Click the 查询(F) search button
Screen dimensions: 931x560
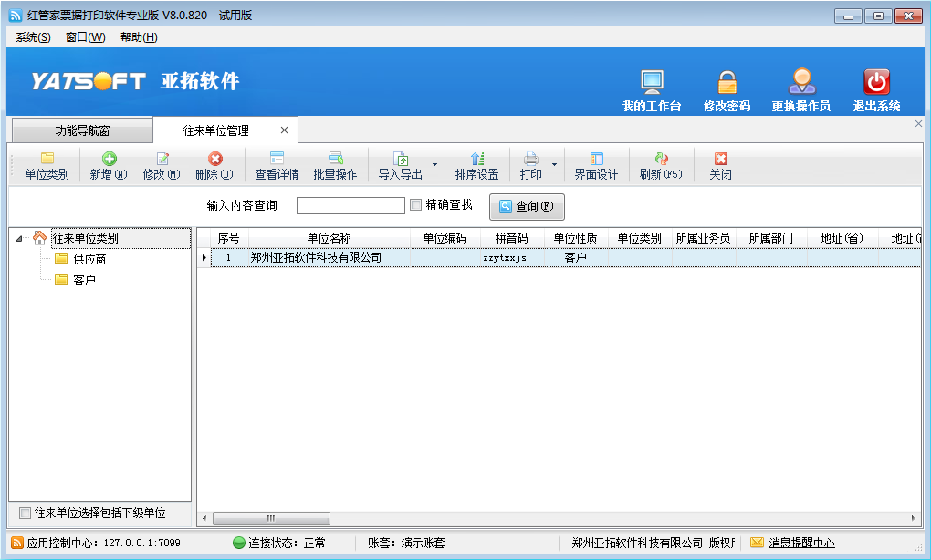click(x=527, y=206)
